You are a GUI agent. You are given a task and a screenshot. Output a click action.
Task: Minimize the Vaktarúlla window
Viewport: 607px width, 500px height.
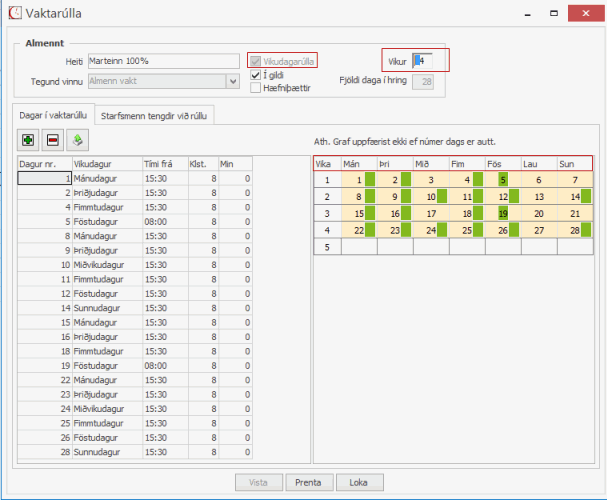pyautogui.click(x=527, y=13)
